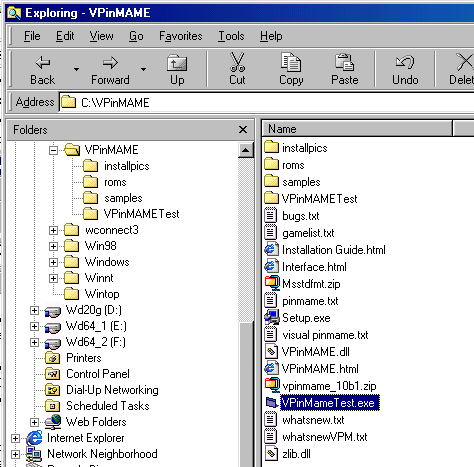Image resolution: width=474 pixels, height=467 pixels.
Task: Click the Undo toolbar icon
Action: tap(405, 62)
